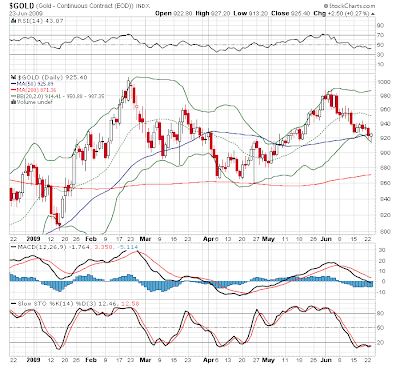Click the 30 level on the MACD axis

pyautogui.click(x=381, y=250)
